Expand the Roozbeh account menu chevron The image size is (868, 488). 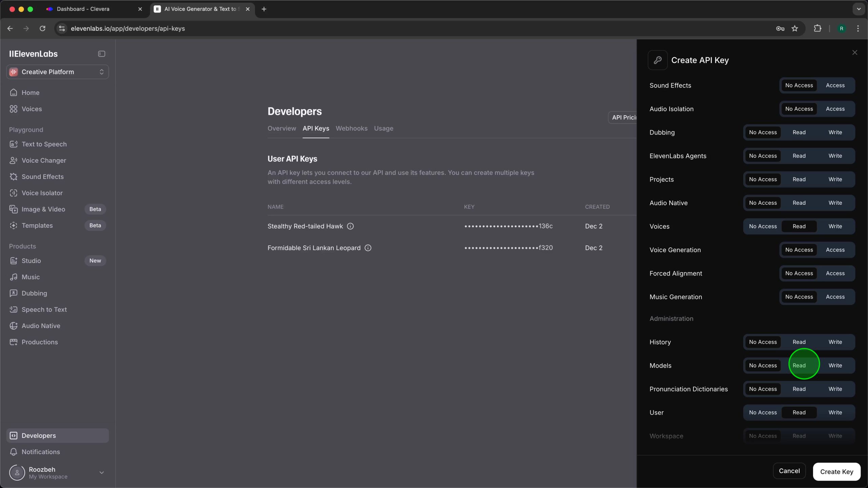coord(101,472)
